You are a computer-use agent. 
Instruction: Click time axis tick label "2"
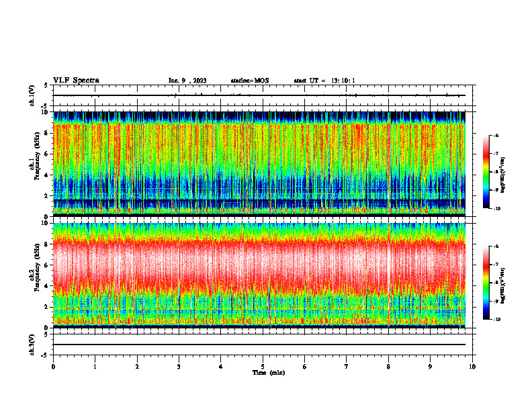137,367
